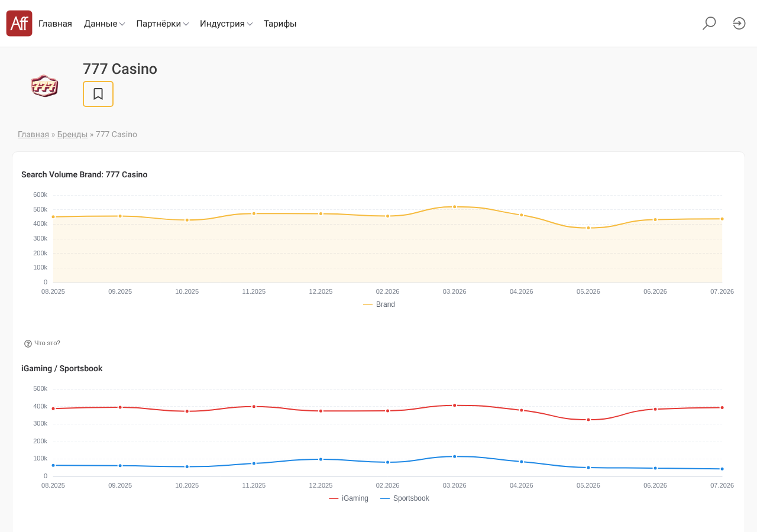The width and height of the screenshot is (757, 532).
Task: Bookmark the 777 Casino brand
Action: pos(98,94)
